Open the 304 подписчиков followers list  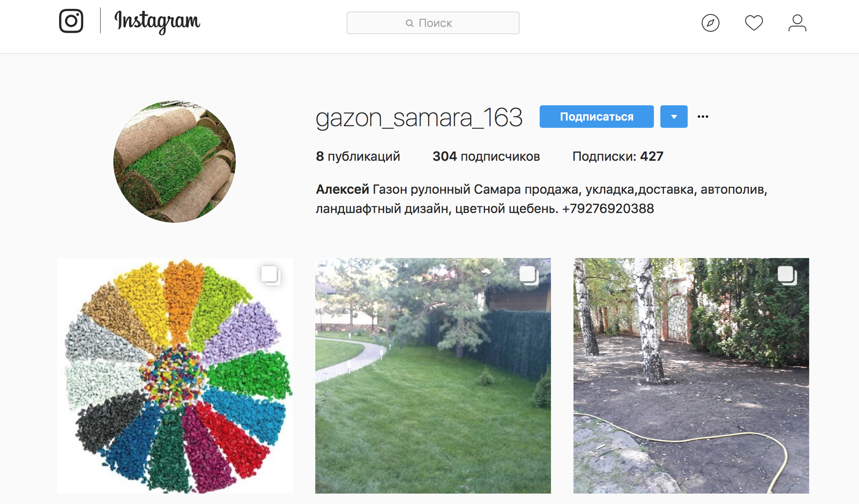click(x=486, y=156)
